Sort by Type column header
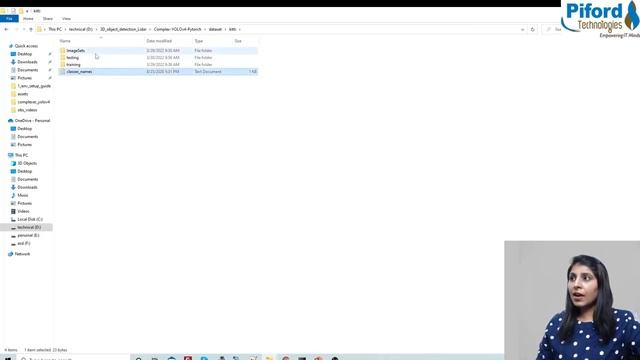The image size is (640, 360). click(x=199, y=41)
